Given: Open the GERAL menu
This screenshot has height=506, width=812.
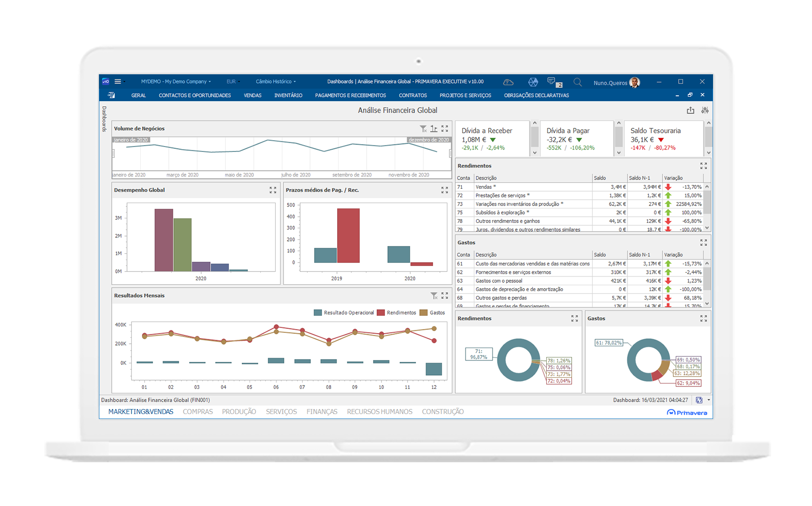Looking at the screenshot, I should (x=138, y=95).
